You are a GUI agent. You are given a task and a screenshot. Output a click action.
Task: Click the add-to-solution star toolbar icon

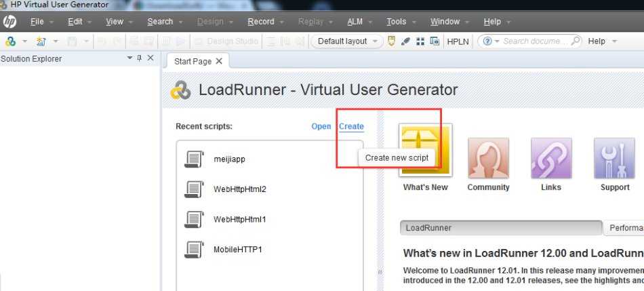41,41
